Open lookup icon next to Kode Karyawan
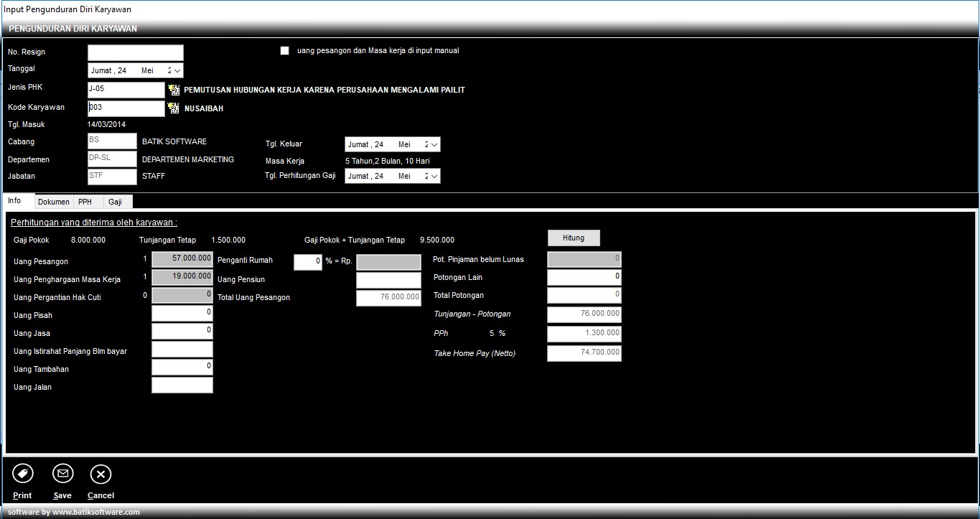 (x=174, y=108)
